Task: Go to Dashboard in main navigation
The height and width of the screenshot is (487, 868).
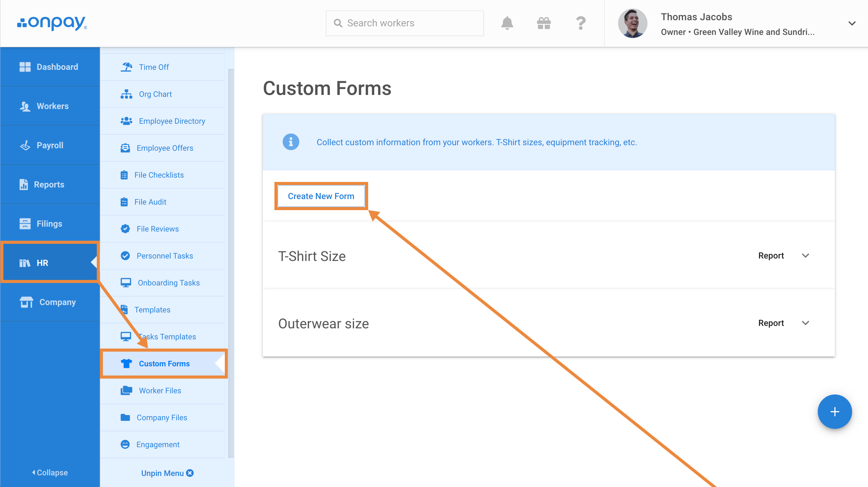Action: (50, 67)
